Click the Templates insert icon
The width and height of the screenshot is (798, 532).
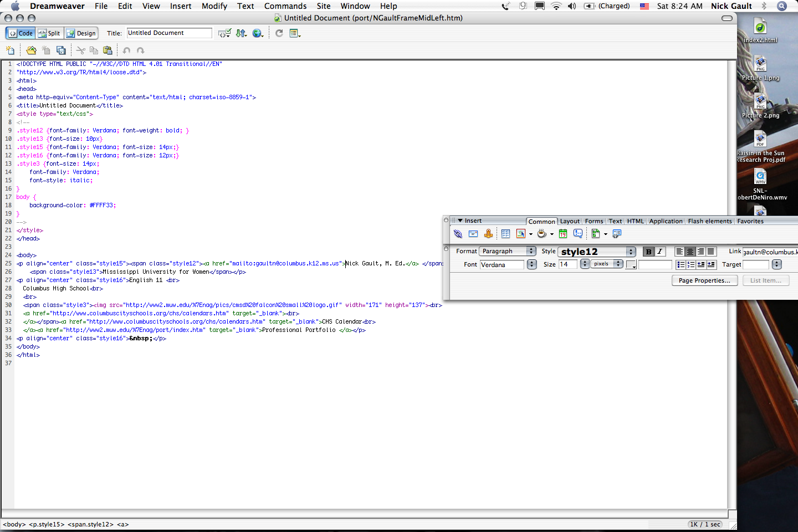tap(596, 234)
